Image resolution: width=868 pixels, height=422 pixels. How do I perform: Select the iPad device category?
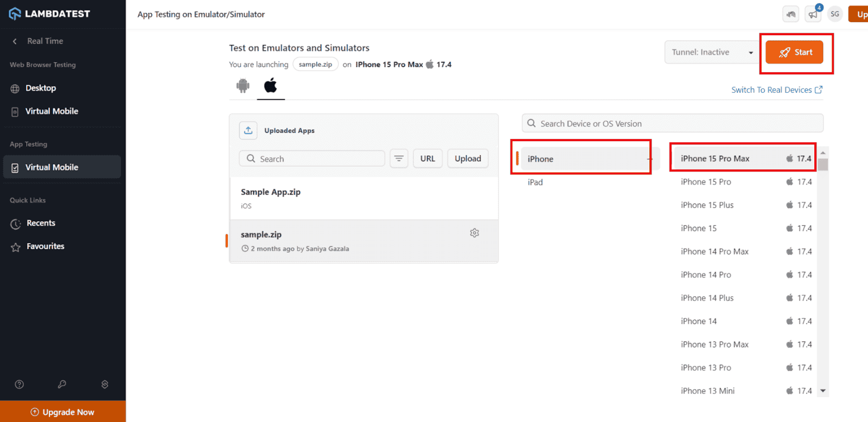click(x=535, y=182)
